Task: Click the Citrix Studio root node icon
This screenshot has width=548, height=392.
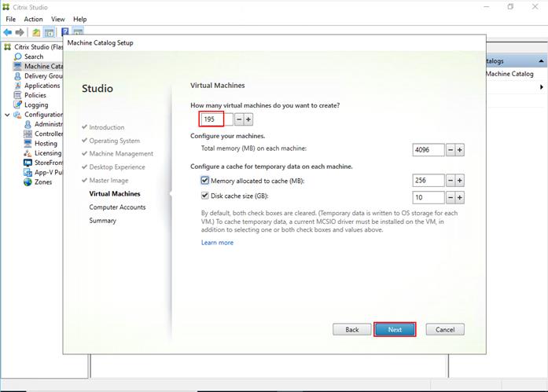Action: (x=7, y=47)
